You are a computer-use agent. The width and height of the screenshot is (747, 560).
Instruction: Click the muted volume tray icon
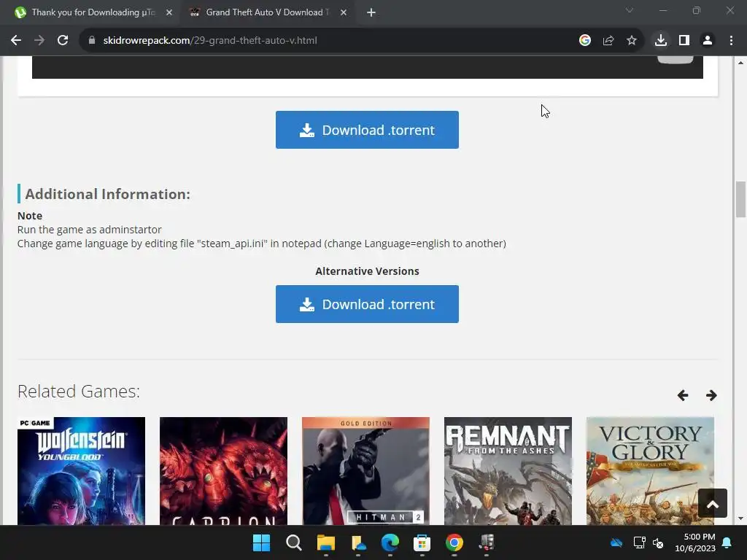pyautogui.click(x=658, y=542)
